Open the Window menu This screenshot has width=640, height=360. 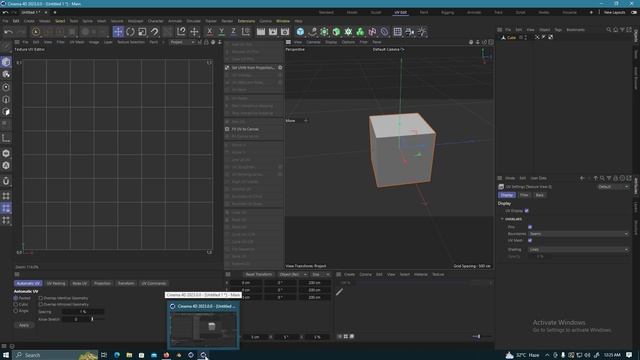(x=283, y=21)
